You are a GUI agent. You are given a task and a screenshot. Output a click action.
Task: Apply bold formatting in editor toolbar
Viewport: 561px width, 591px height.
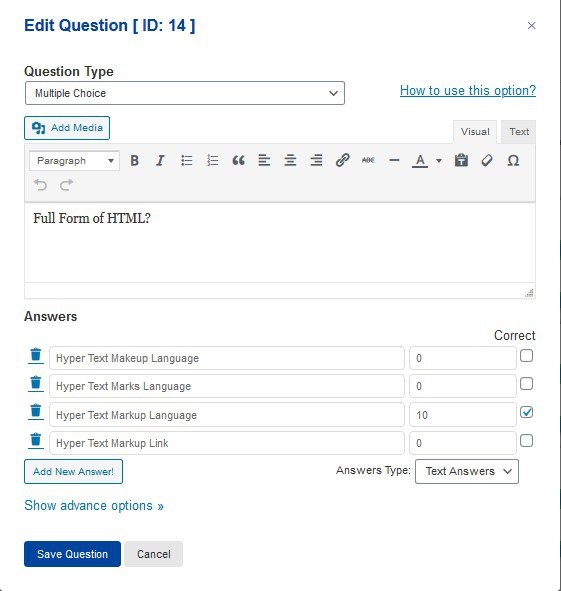[135, 161]
